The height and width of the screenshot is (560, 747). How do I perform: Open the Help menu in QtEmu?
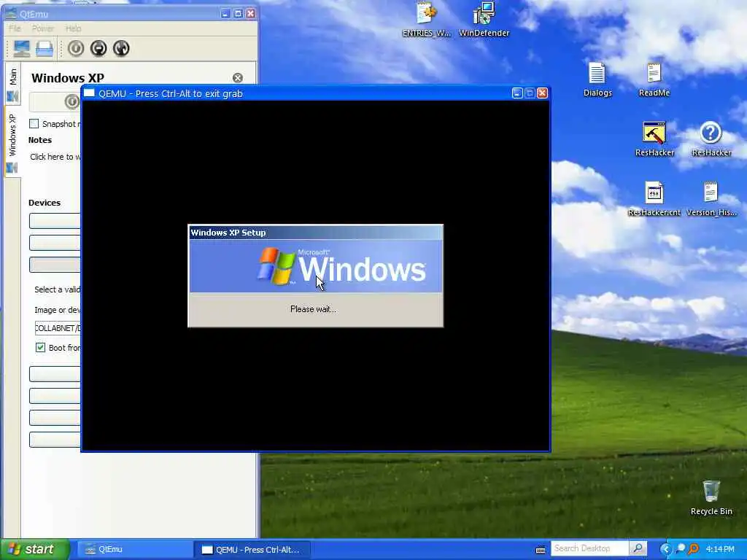coord(74,28)
